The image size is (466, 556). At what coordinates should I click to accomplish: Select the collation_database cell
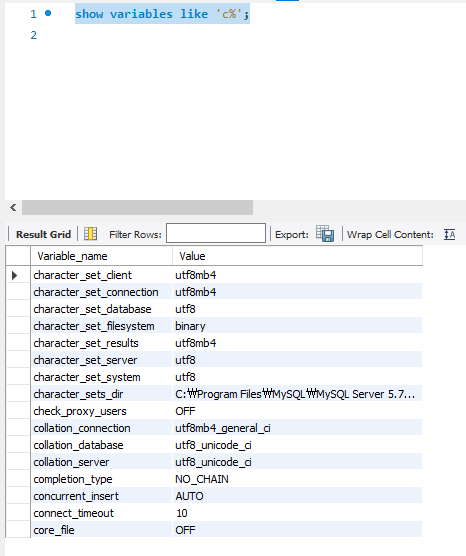[x=101, y=445]
